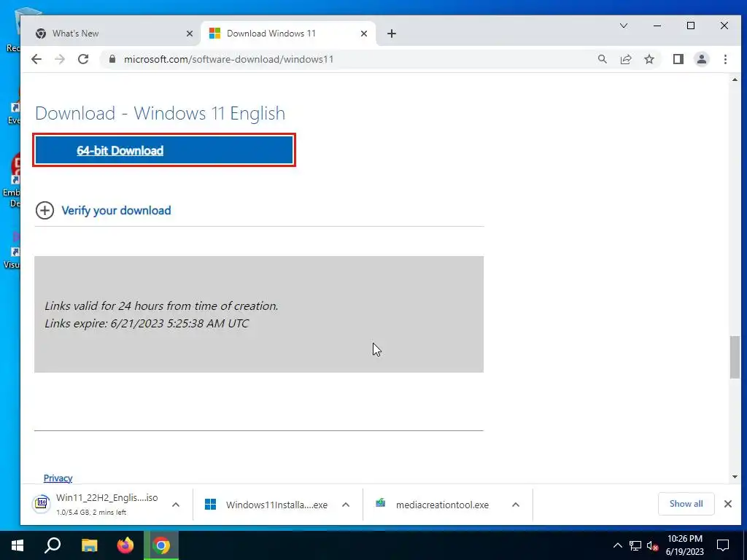Open the notification center icon
The height and width of the screenshot is (560, 747).
click(723, 545)
